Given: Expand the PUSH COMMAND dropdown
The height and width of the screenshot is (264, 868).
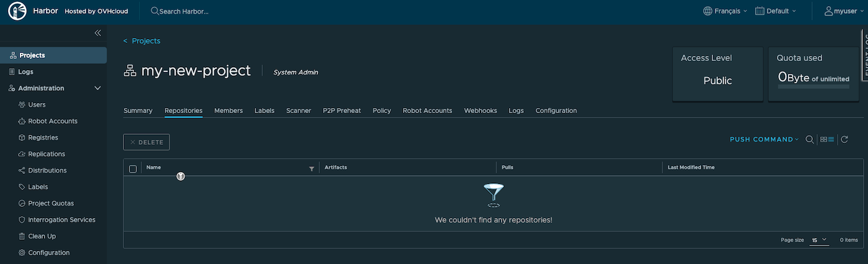Looking at the screenshot, I should click(764, 140).
